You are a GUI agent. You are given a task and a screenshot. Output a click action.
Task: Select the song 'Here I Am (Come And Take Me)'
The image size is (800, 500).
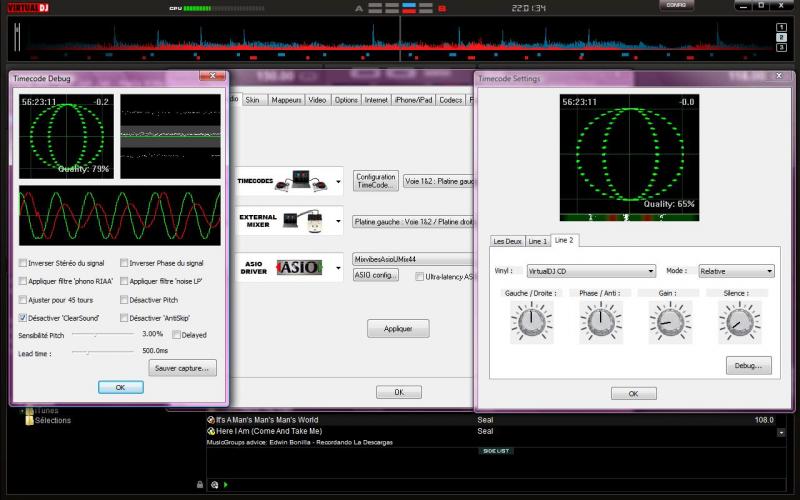coord(269,431)
